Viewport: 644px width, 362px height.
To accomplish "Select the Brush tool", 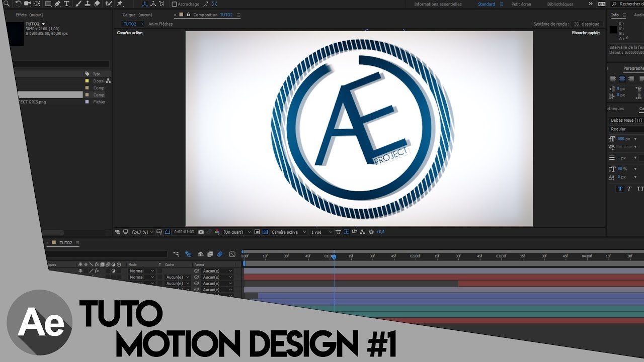I will point(78,4).
